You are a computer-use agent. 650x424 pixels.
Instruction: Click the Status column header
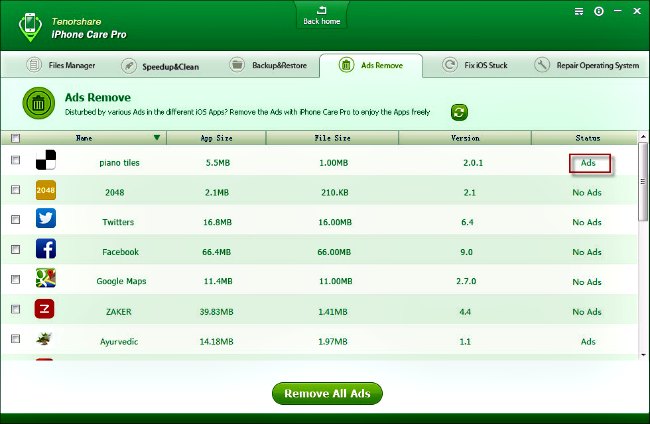tap(587, 138)
